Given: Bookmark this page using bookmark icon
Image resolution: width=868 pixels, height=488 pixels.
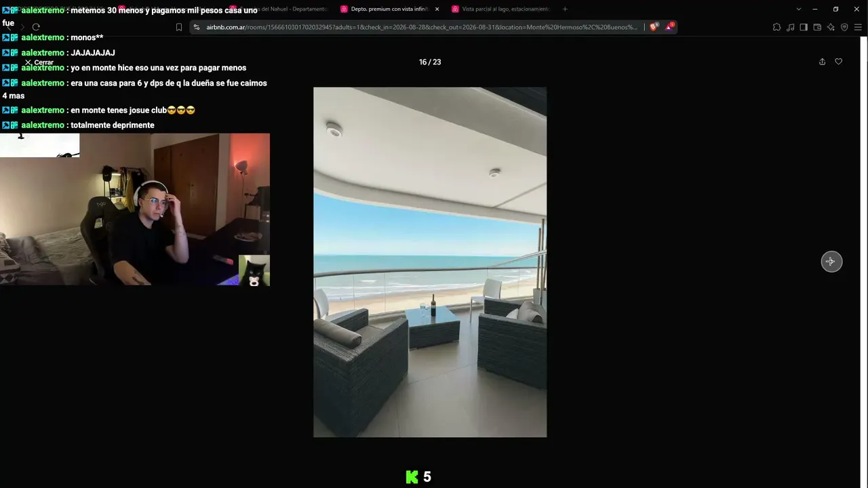Looking at the screenshot, I should [x=179, y=27].
